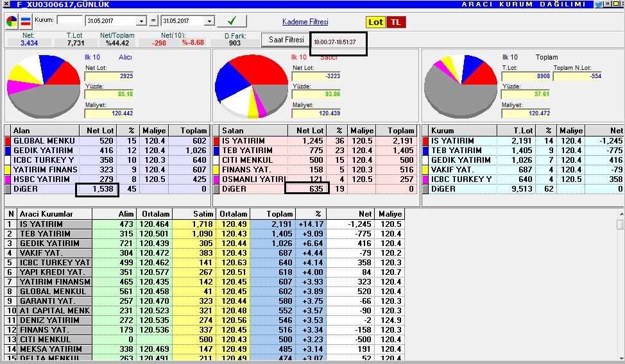Image resolution: width=625 pixels, height=364 pixels.
Task: Click into the Kurum input field
Action: coord(70,20)
